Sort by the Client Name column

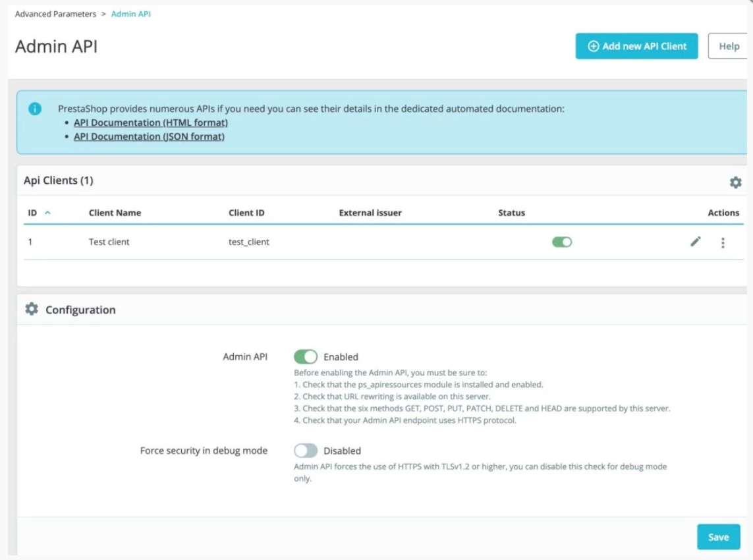coord(115,213)
